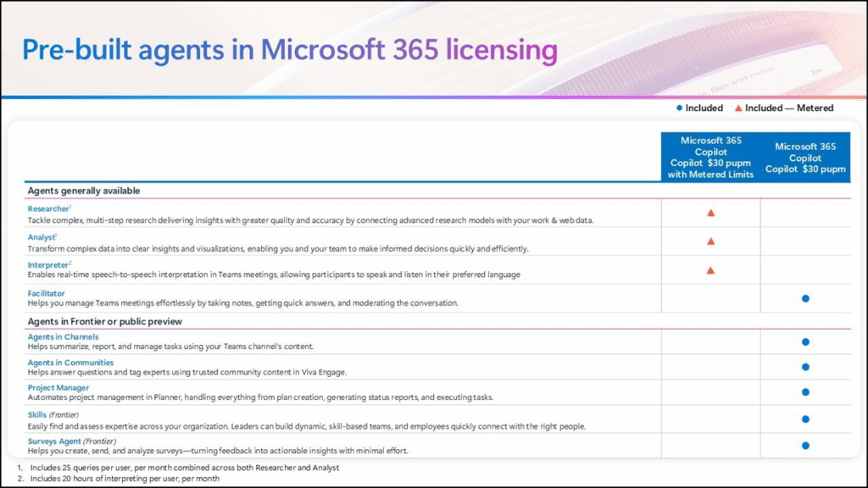Open the Facilitator agent link
The image size is (868, 488).
coord(46,293)
